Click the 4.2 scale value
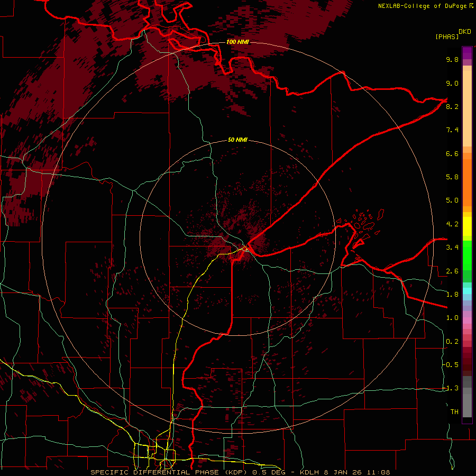Image resolution: width=476 pixels, height=476 pixels. [x=452, y=224]
